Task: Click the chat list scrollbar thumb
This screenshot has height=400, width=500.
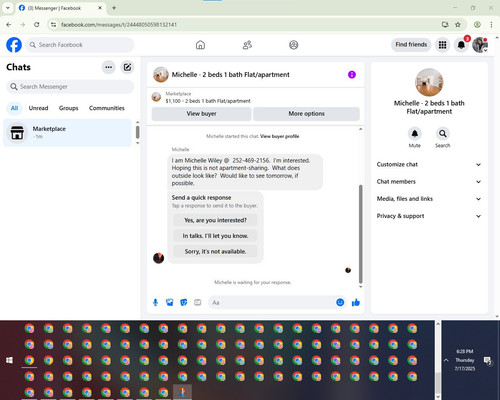Action: point(138,132)
